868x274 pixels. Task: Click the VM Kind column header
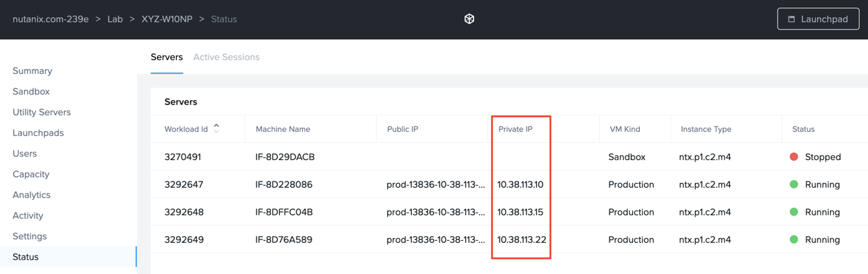(x=625, y=129)
